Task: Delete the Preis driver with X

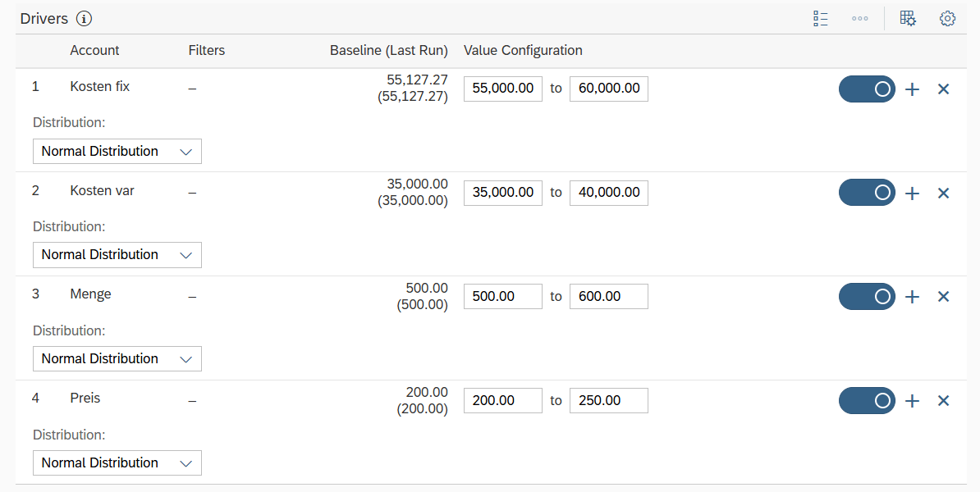Action: point(943,401)
